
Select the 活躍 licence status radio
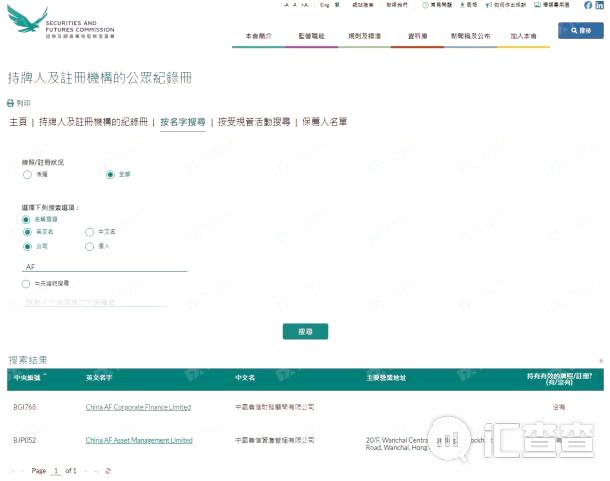tap(27, 174)
